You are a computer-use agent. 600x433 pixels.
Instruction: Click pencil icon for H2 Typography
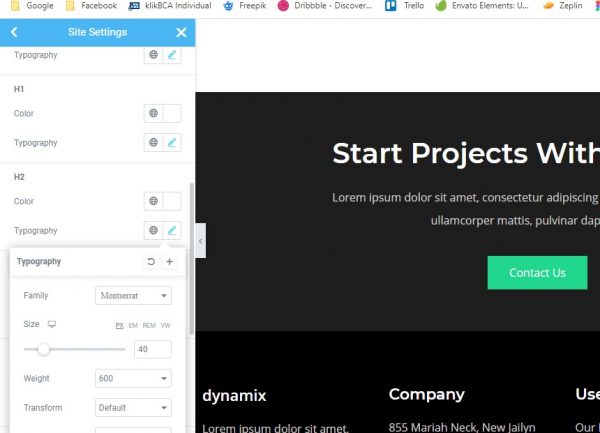click(172, 231)
